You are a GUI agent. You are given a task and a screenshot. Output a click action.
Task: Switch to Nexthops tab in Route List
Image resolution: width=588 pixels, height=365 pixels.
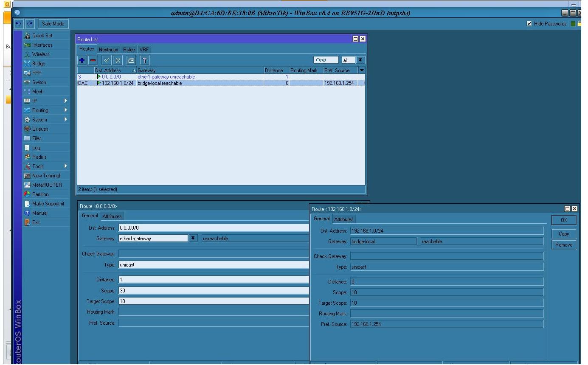tap(109, 50)
